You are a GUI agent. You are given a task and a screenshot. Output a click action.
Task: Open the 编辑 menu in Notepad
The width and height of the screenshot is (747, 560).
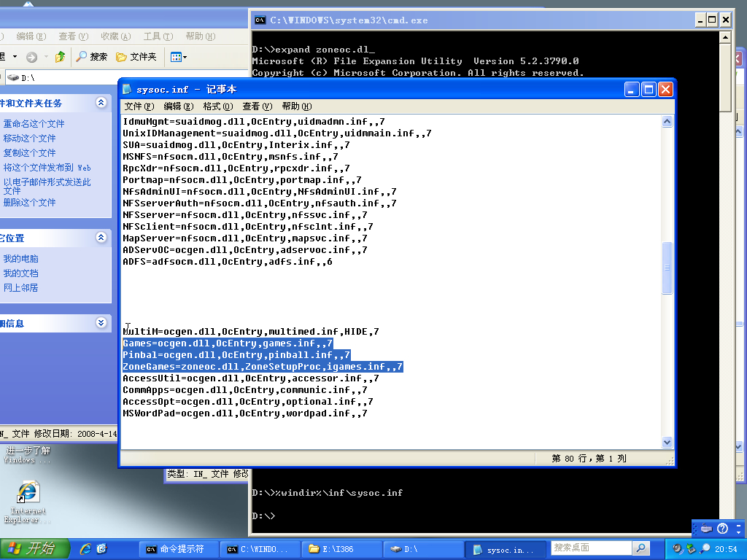coord(179,106)
